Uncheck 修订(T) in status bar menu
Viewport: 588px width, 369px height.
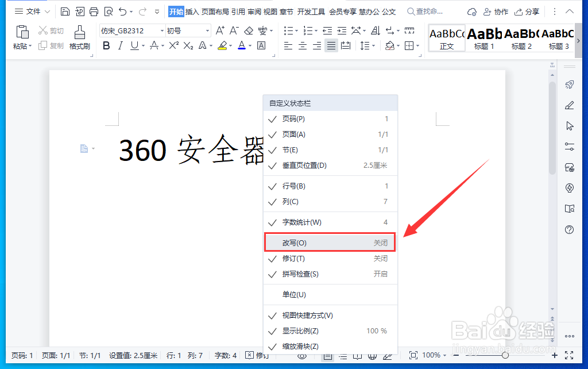(x=330, y=259)
